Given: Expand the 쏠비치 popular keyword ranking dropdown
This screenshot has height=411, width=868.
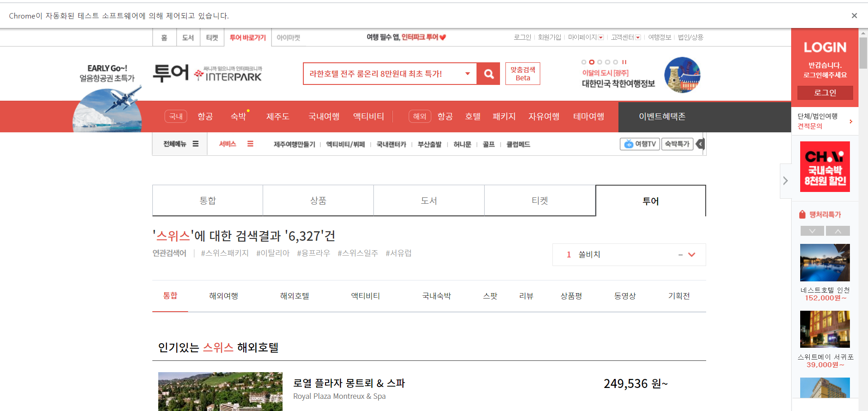Looking at the screenshot, I should (691, 255).
